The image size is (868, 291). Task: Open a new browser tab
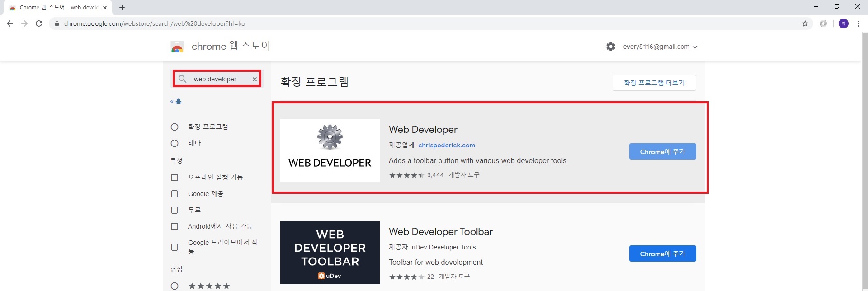pyautogui.click(x=122, y=8)
